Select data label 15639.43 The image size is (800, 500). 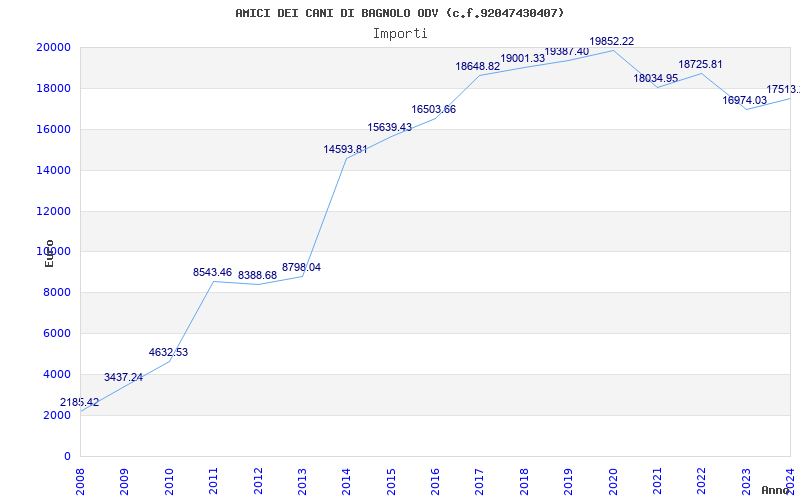point(390,128)
